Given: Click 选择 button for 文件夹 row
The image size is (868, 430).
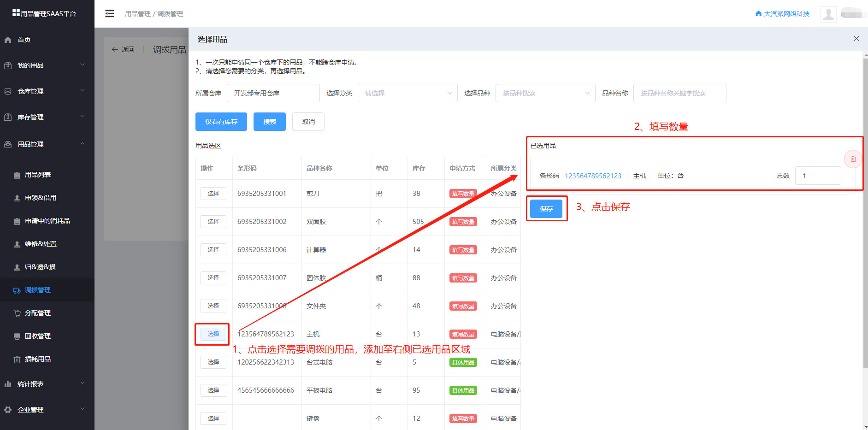Looking at the screenshot, I should point(213,306).
